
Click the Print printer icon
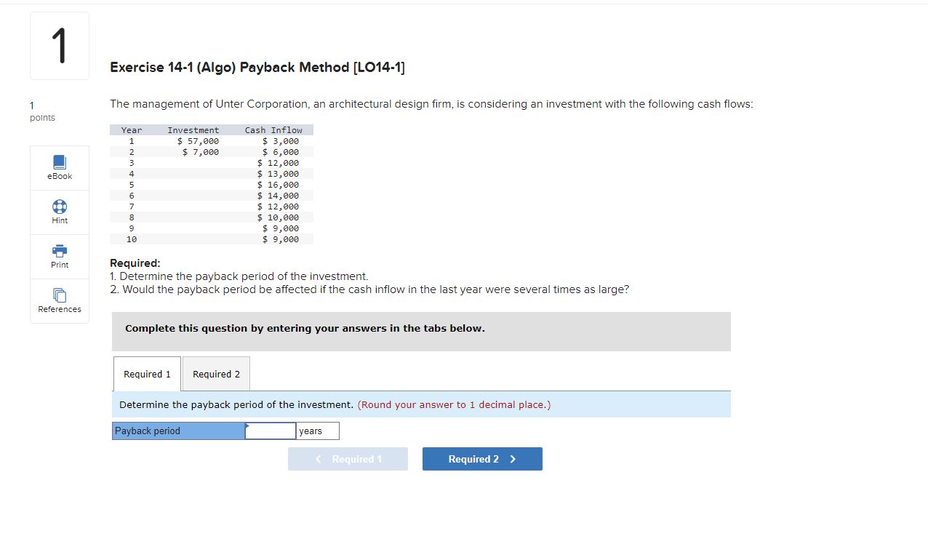pyautogui.click(x=60, y=250)
